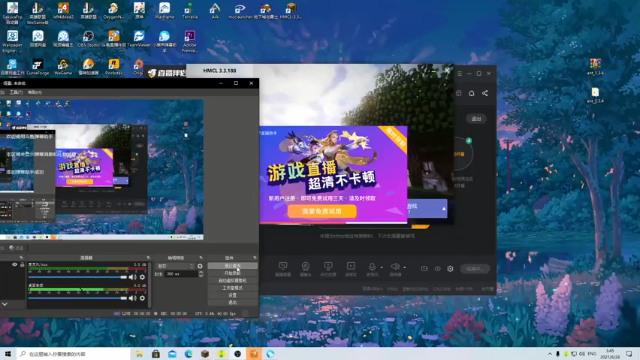Open the Wallpaper Engine desktop shortcut
This screenshot has width=640, height=360.
tap(12, 41)
